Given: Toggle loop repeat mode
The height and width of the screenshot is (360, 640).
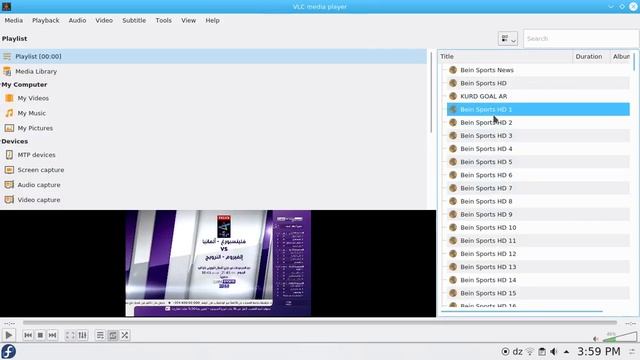Looking at the screenshot, I should (113, 336).
